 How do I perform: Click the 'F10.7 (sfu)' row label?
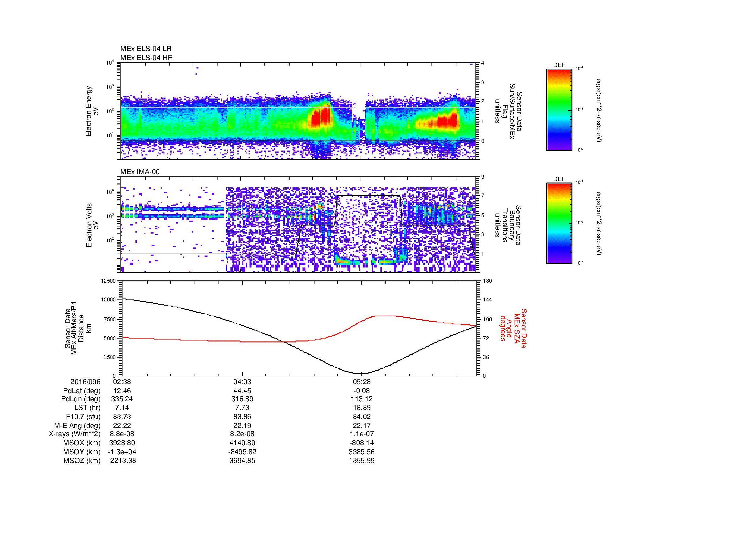[83, 416]
